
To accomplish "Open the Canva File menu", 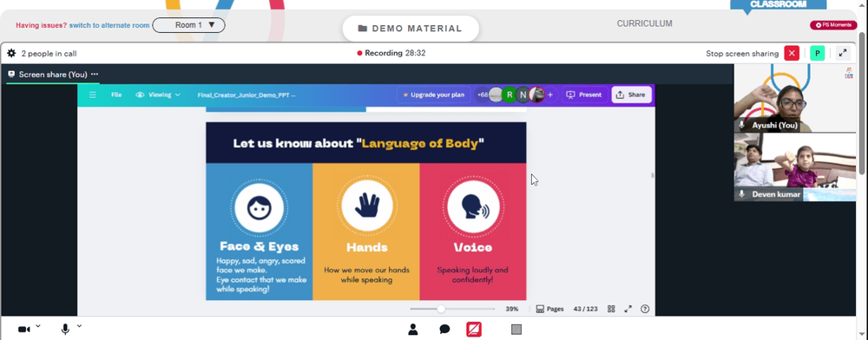I will [116, 95].
